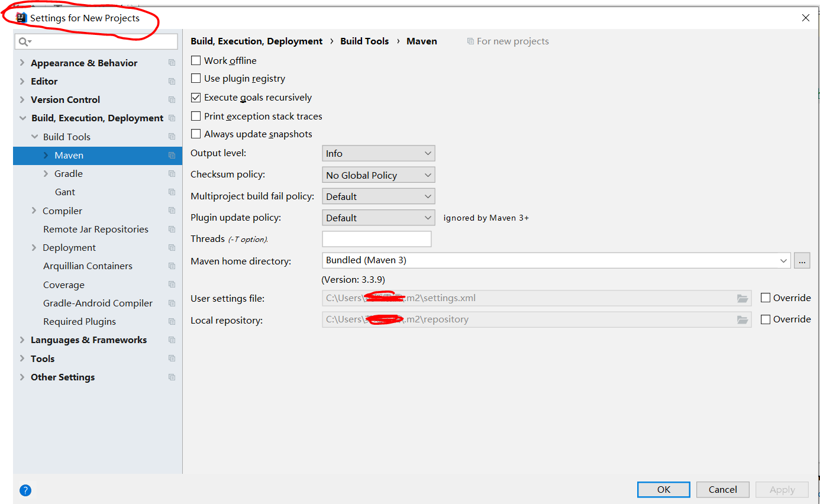Click the settings search box
820x504 pixels.
96,41
